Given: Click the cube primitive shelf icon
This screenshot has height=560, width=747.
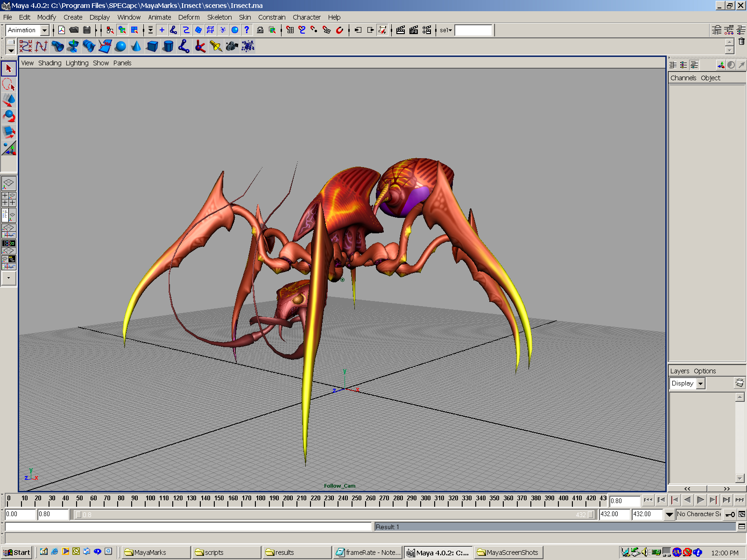Looking at the screenshot, I should click(152, 46).
